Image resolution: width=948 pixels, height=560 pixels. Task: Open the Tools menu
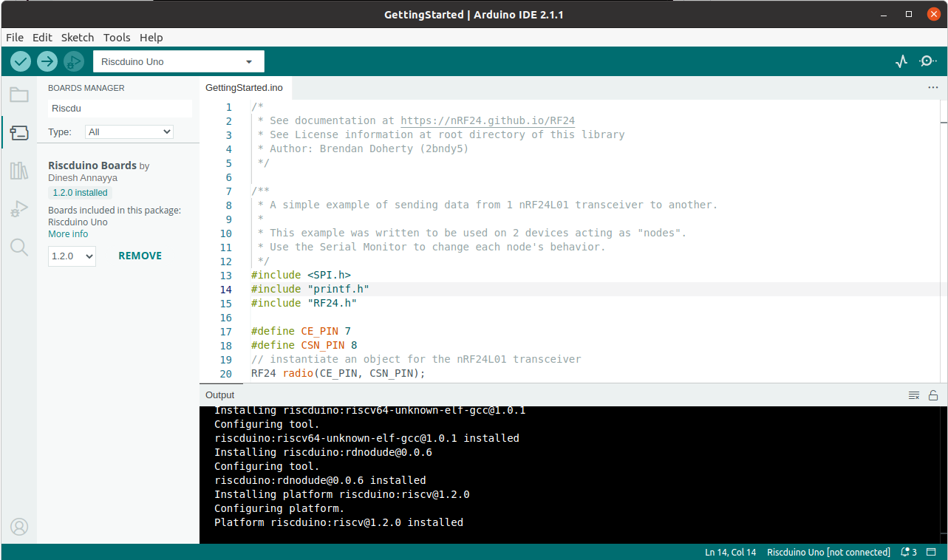pyautogui.click(x=117, y=37)
